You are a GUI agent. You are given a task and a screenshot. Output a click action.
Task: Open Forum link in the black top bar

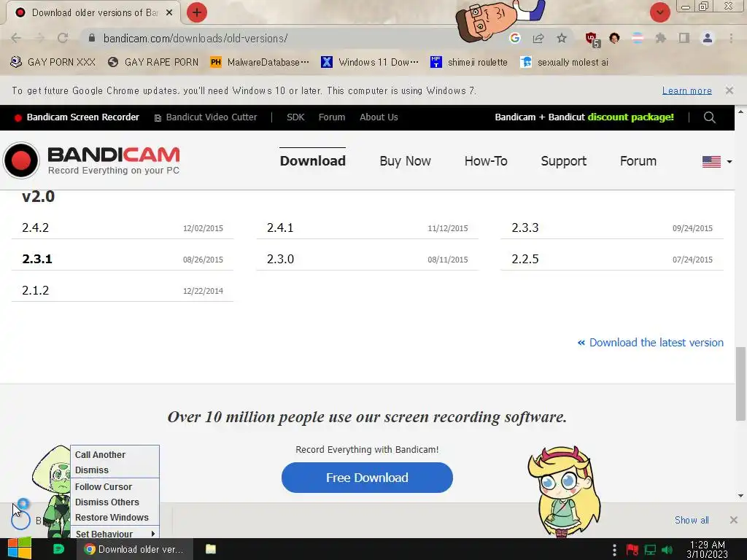pos(332,117)
